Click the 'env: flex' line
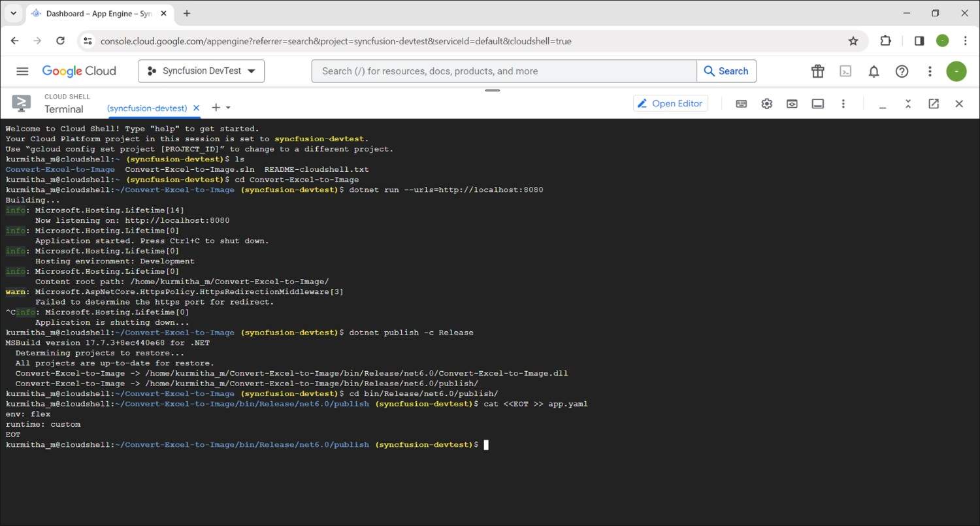Viewport: 980px width, 526px height. pos(28,414)
